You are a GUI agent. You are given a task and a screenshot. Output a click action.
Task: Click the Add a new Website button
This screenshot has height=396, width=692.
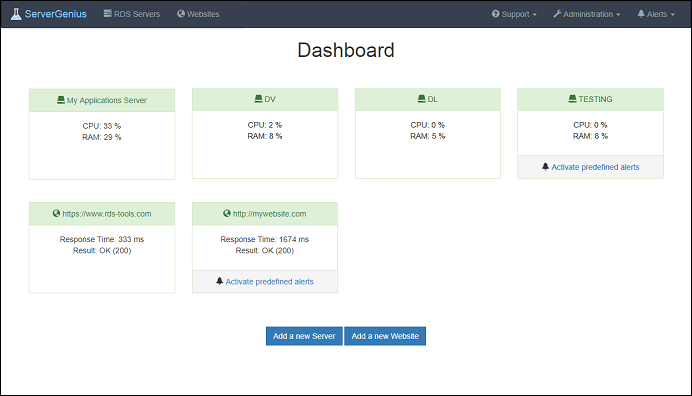pyautogui.click(x=385, y=336)
